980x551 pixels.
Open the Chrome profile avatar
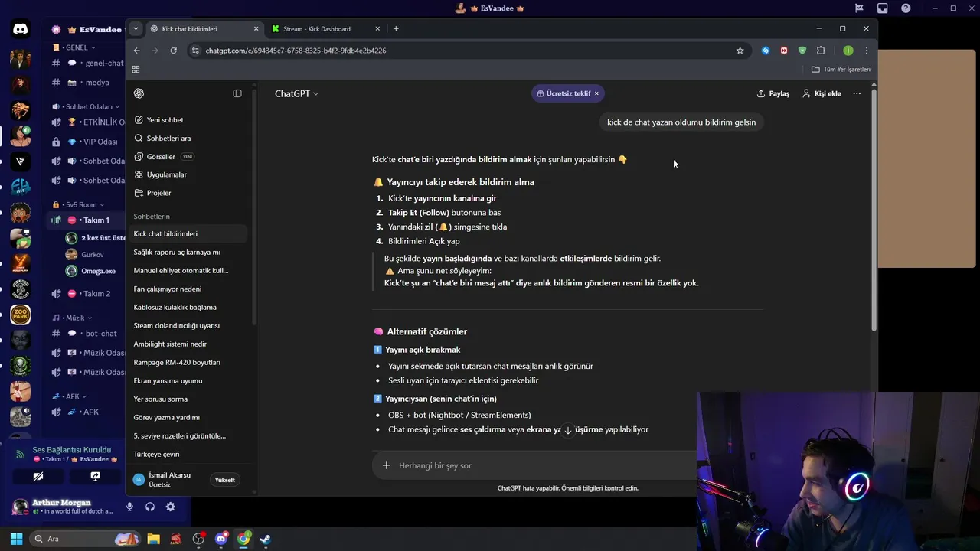tap(848, 51)
